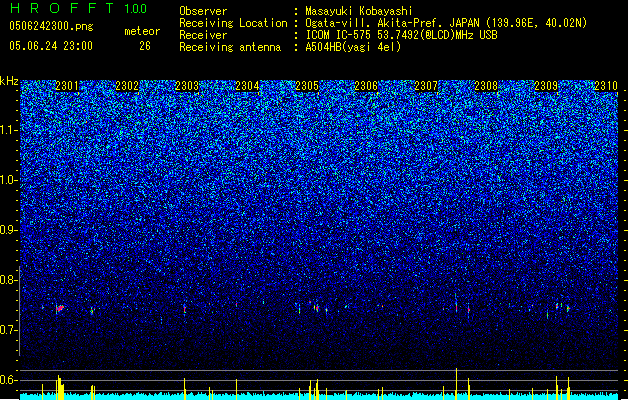Click the 0.6 frequency axis label
Screen dimensions: 629x400
(9, 380)
